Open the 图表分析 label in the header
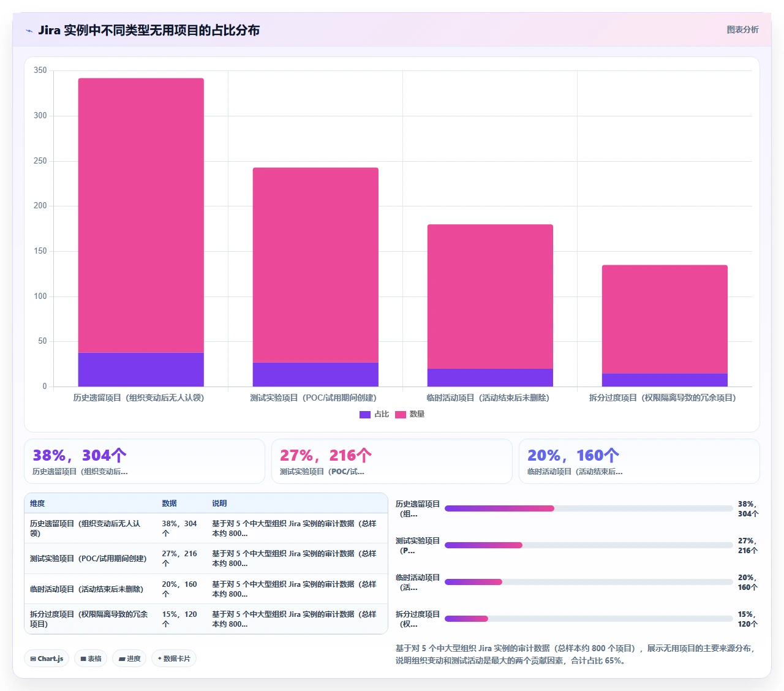Viewport: 784px width, 691px height. click(x=742, y=29)
